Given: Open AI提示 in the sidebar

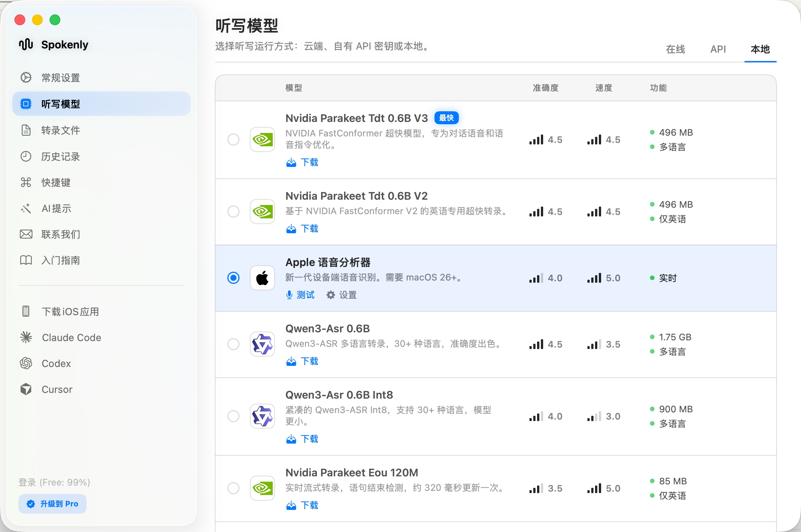Looking at the screenshot, I should coord(101,208).
